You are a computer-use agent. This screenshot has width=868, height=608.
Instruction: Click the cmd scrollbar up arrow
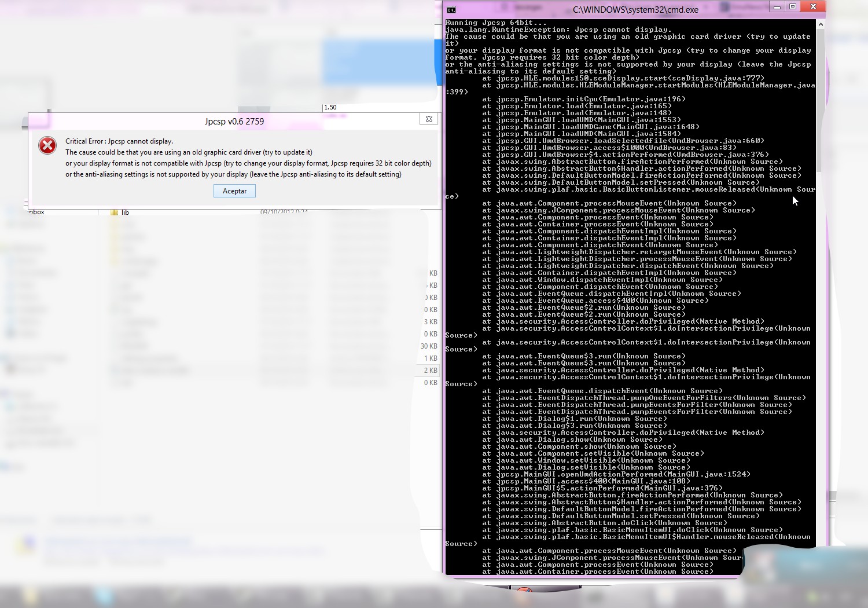pyautogui.click(x=821, y=25)
